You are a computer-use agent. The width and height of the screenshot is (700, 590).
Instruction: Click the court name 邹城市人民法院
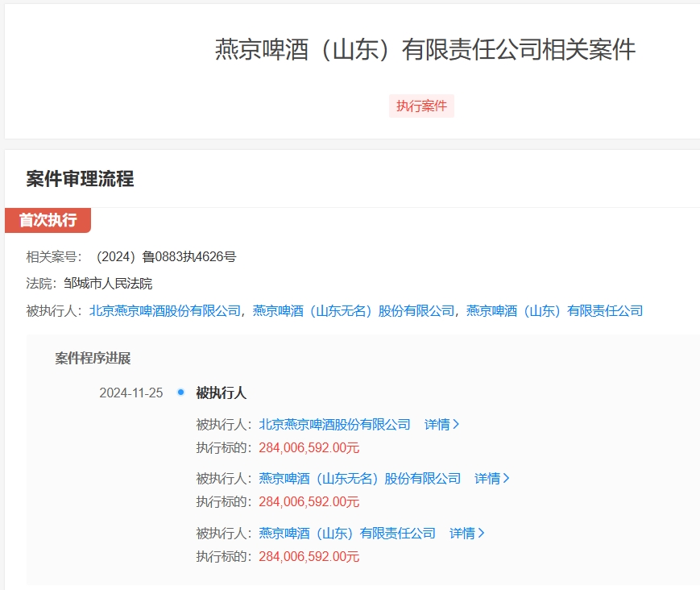tap(108, 284)
